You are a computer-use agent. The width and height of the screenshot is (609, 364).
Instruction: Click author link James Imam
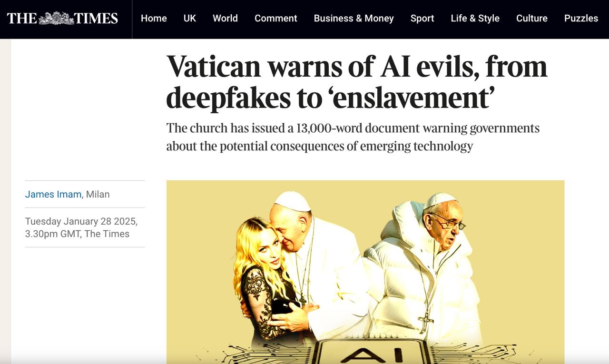[53, 194]
